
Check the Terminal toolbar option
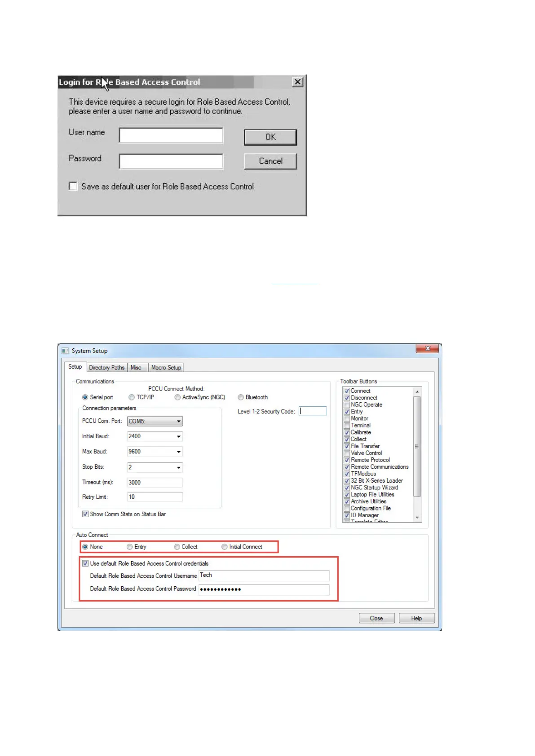(347, 426)
